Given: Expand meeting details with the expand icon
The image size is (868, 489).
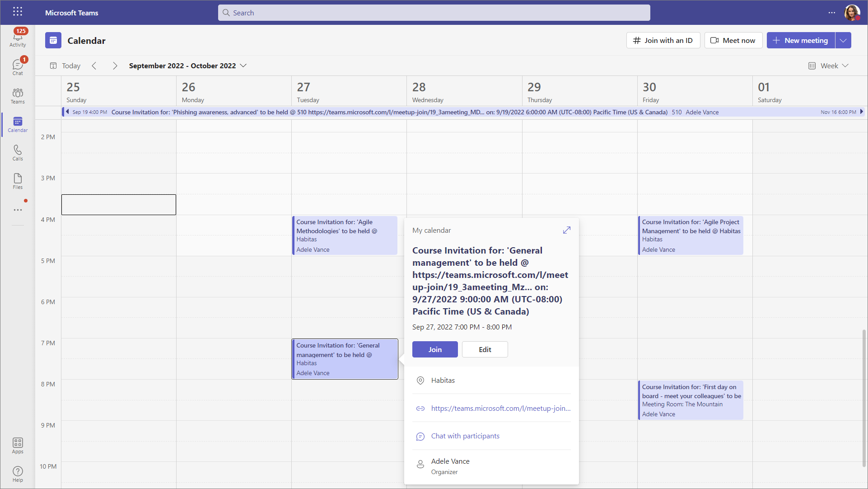Looking at the screenshot, I should coord(567,230).
